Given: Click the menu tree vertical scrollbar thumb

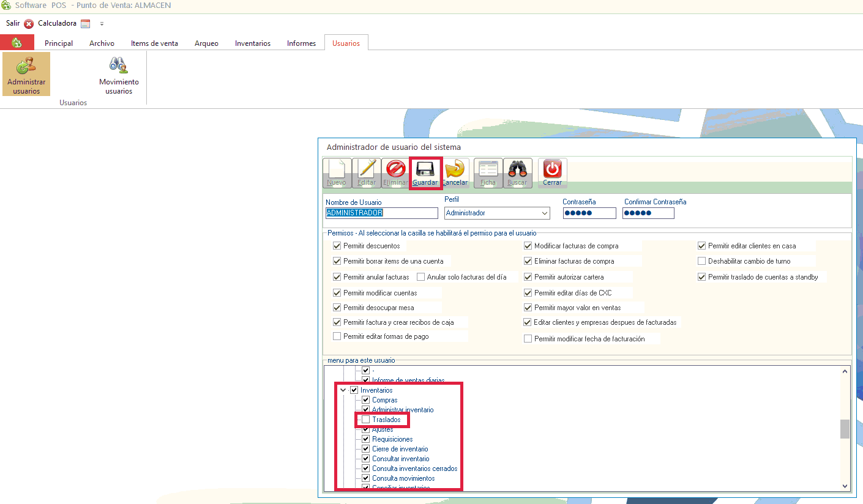Looking at the screenshot, I should point(845,429).
